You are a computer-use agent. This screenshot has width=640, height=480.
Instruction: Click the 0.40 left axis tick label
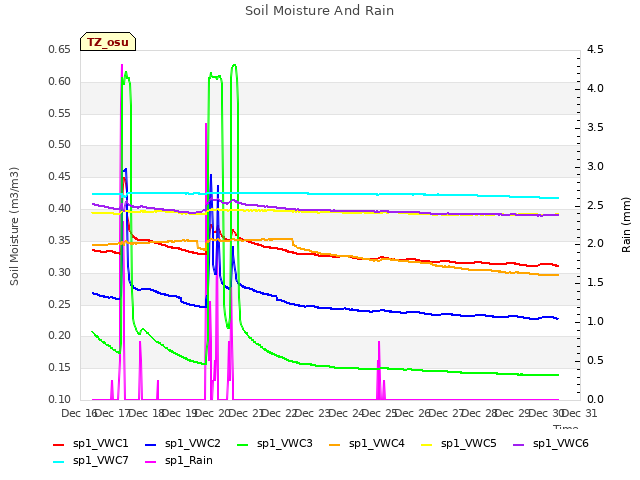(59, 209)
